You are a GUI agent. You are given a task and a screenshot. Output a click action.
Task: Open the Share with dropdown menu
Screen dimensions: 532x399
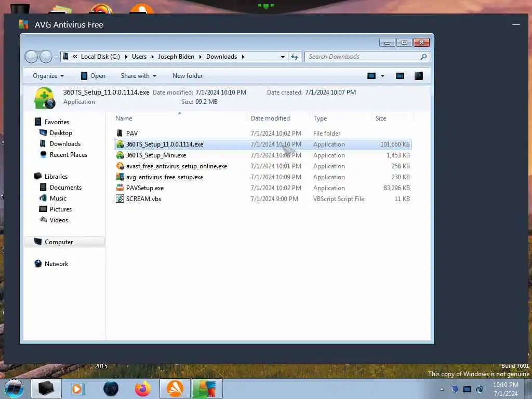138,76
